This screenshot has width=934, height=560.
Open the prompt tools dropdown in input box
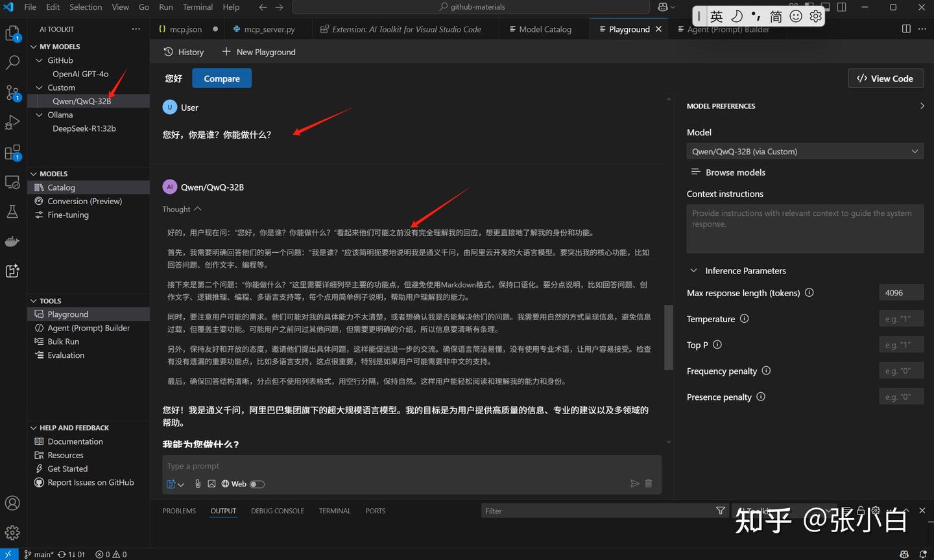(175, 484)
